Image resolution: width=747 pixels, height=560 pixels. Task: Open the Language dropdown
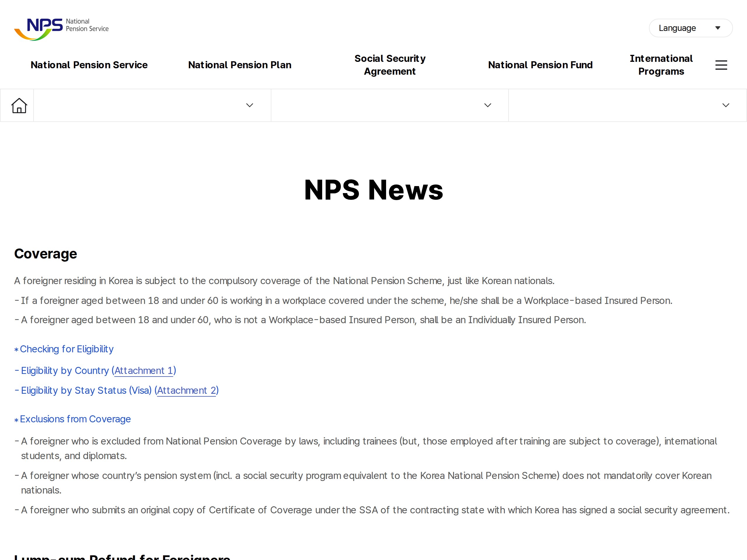coord(691,28)
